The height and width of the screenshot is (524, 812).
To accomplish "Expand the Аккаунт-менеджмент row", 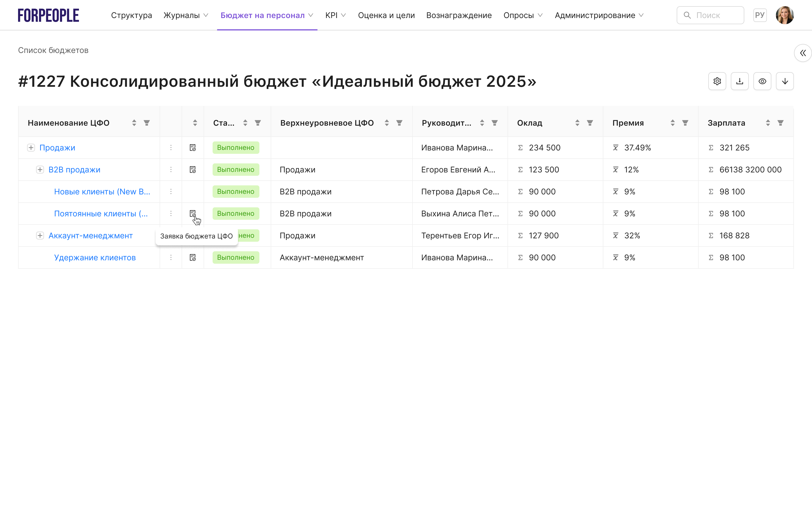I will (x=40, y=236).
